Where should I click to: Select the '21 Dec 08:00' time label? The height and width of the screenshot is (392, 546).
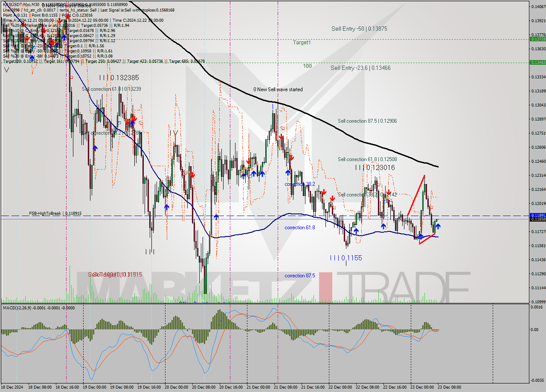286,387
